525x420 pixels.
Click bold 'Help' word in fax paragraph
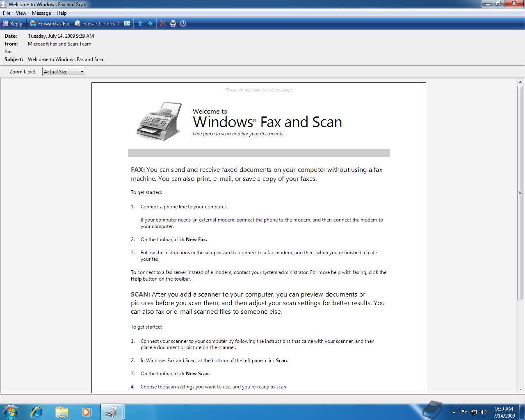(136, 279)
